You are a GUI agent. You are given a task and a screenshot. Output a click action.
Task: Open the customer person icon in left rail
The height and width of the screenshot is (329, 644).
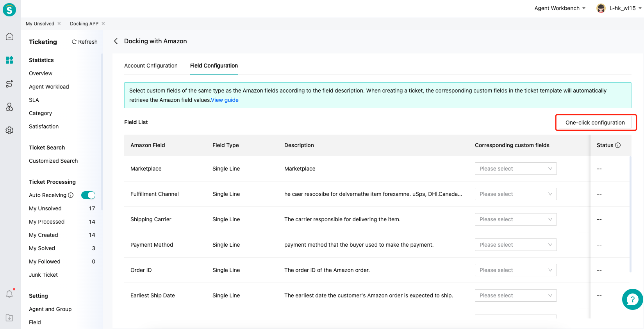[9, 107]
